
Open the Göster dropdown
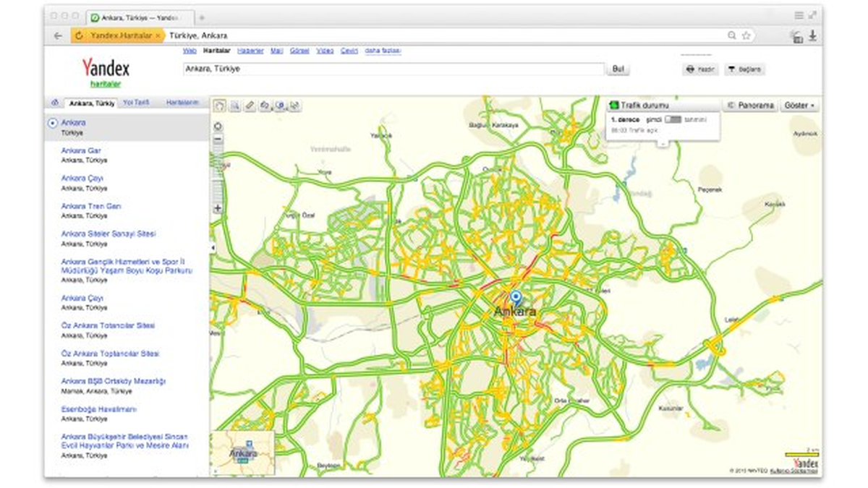799,106
